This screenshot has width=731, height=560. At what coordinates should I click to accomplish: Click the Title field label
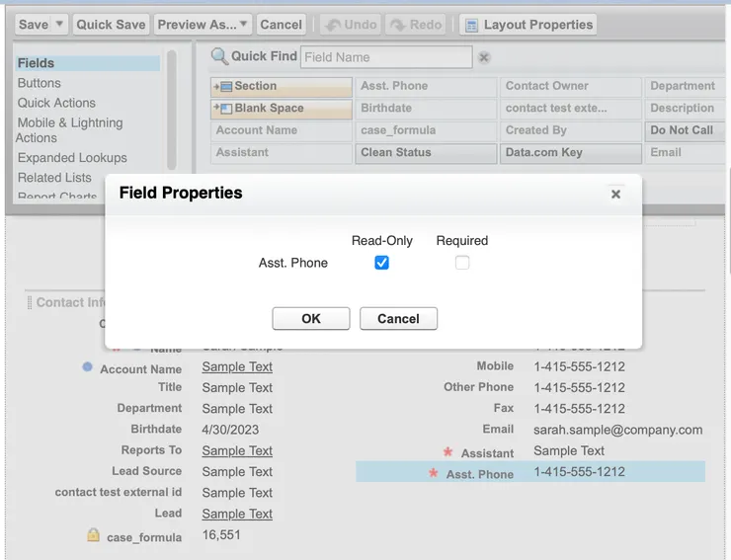pos(170,387)
